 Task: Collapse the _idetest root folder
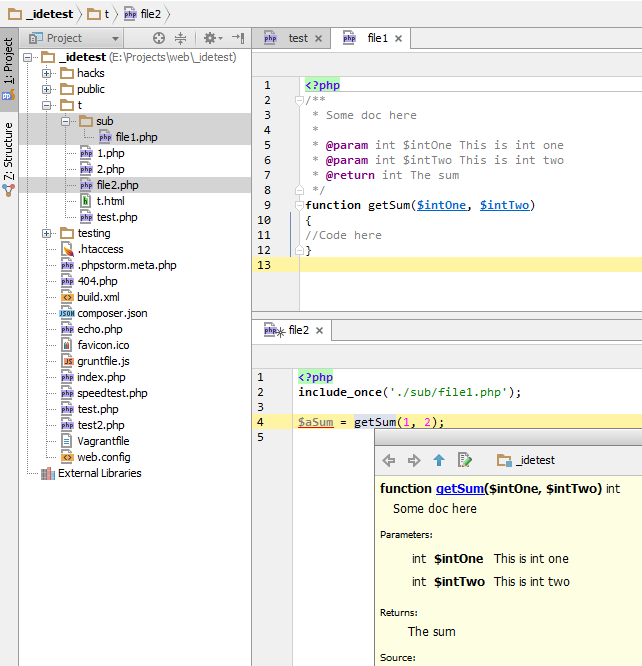click(28, 57)
